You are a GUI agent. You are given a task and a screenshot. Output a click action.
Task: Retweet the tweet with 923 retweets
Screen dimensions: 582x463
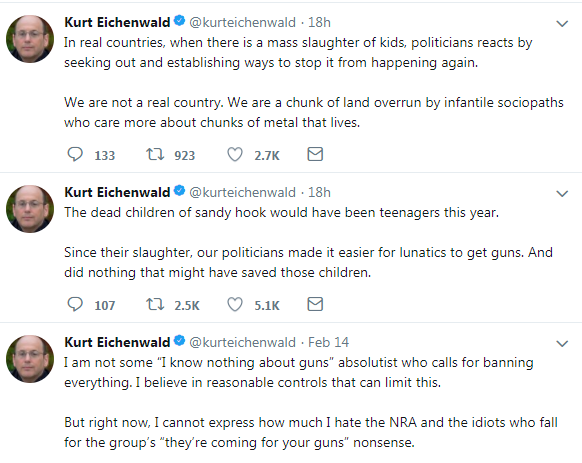point(155,154)
